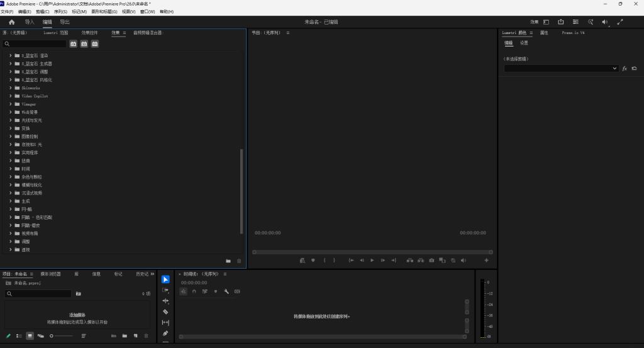The image size is (644, 348).
Task: Select the Track Select Forward tool
Action: (165, 290)
